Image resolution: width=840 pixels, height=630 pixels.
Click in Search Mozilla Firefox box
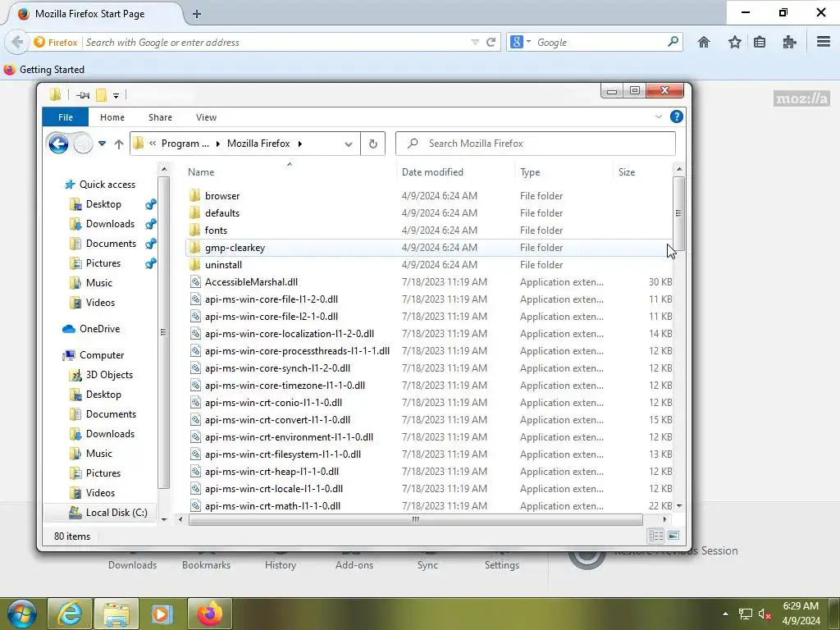(x=536, y=144)
